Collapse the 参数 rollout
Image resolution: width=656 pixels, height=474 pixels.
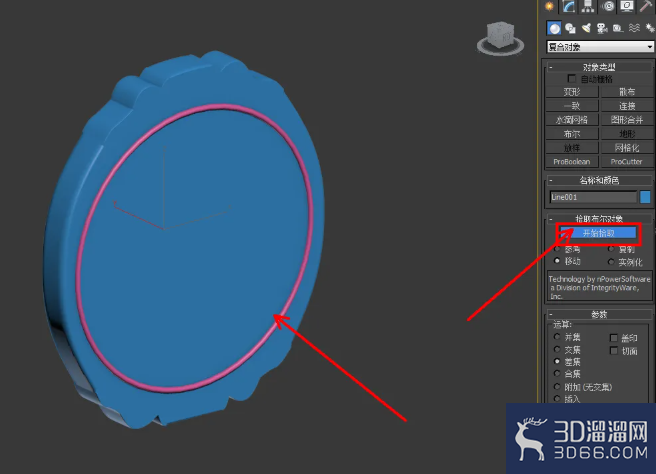tap(599, 314)
